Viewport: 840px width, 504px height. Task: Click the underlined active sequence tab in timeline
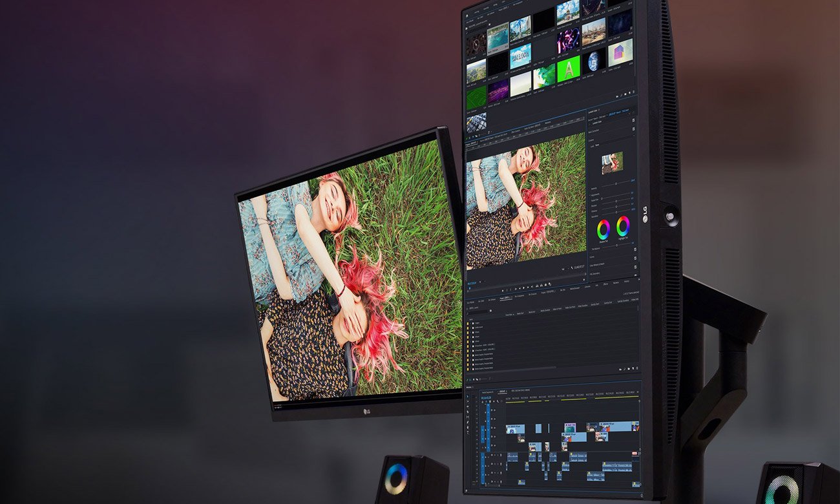pos(502,392)
